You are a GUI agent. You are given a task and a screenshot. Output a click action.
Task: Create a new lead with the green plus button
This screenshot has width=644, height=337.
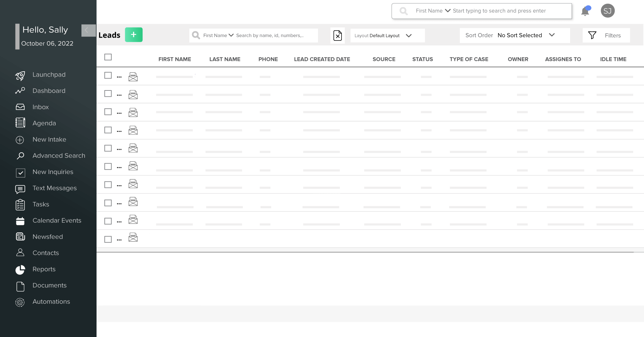134,35
